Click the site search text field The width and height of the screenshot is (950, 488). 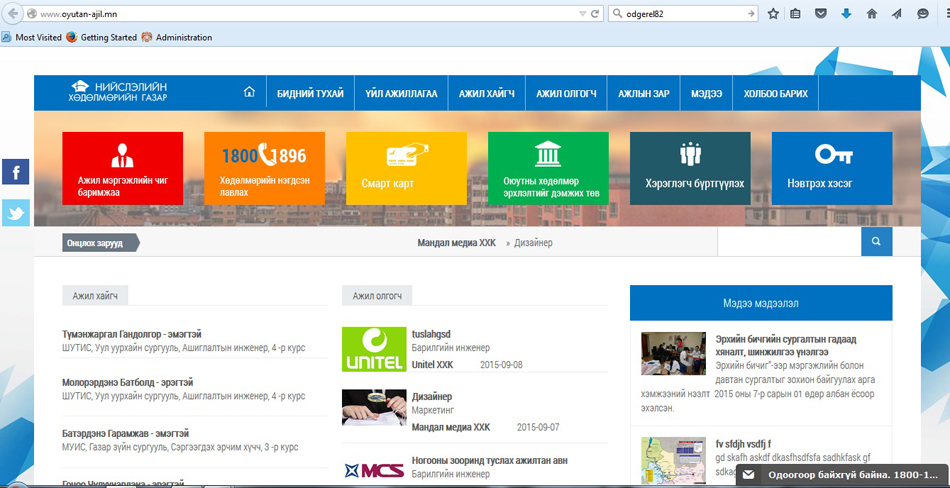pyautogui.click(x=789, y=242)
